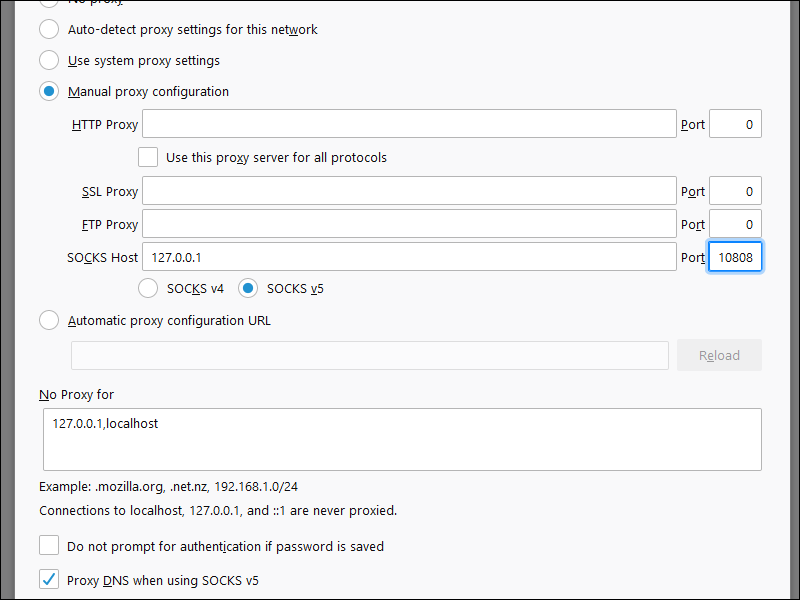This screenshot has height=600, width=800.
Task: Enable Use this proxy server for all protocols
Action: point(148,157)
